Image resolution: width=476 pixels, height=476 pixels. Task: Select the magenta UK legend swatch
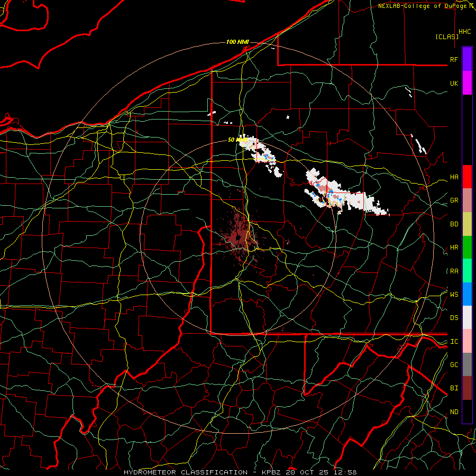pos(467,83)
